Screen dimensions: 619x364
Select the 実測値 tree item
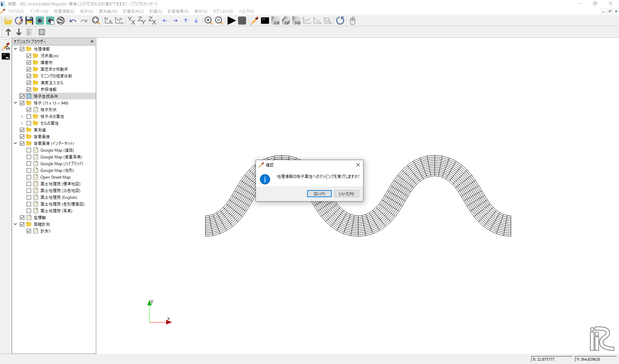[x=40, y=130]
